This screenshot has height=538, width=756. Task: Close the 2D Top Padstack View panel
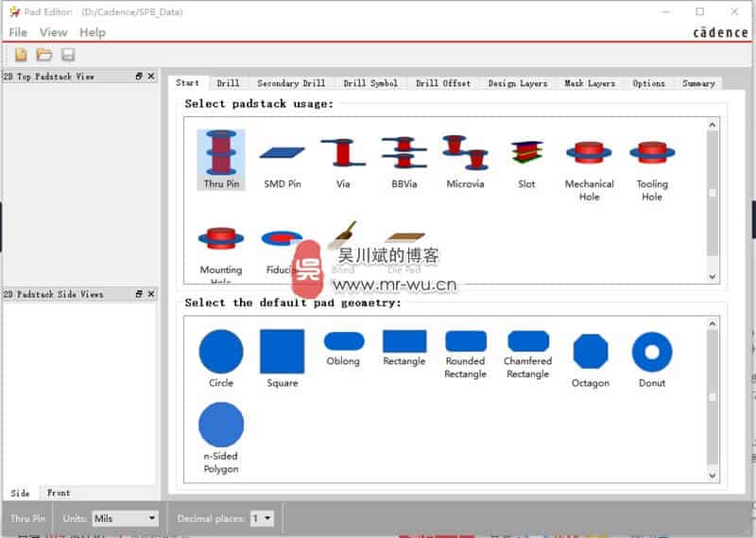coord(151,76)
